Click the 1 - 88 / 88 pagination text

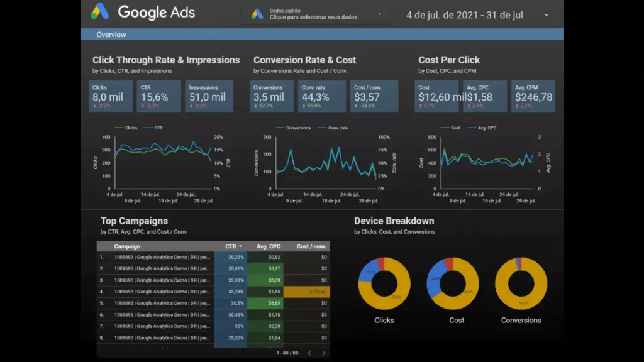point(287,353)
